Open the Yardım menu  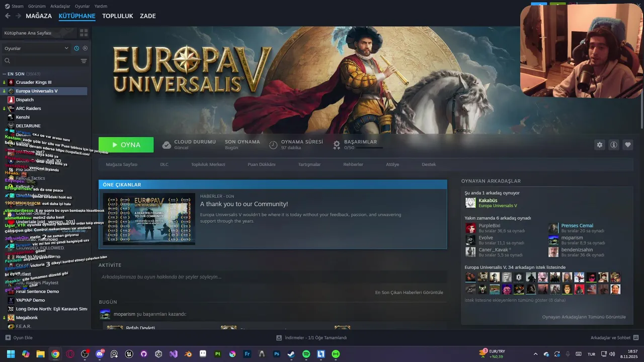click(101, 6)
